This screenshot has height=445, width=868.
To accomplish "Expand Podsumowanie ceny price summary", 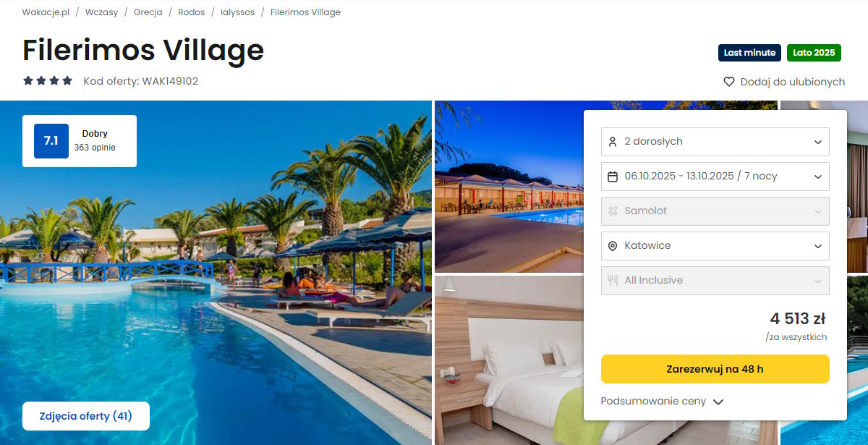I will pos(662,402).
